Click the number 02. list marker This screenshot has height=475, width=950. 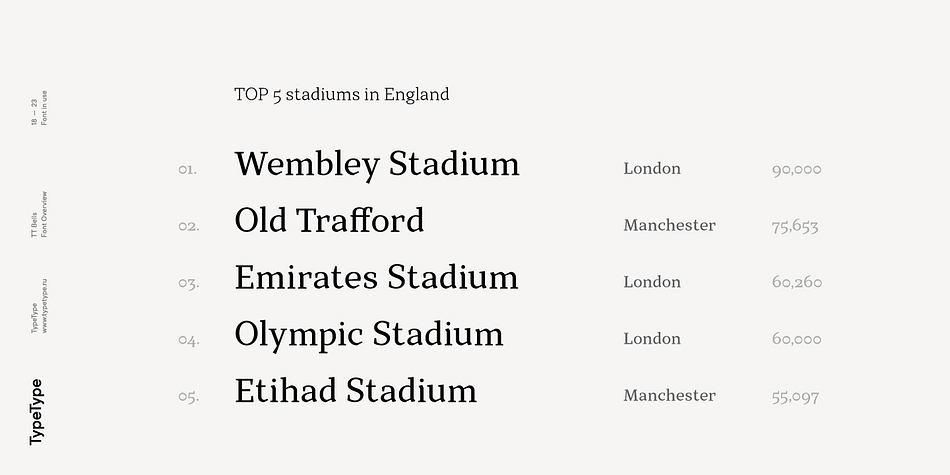(x=188, y=227)
